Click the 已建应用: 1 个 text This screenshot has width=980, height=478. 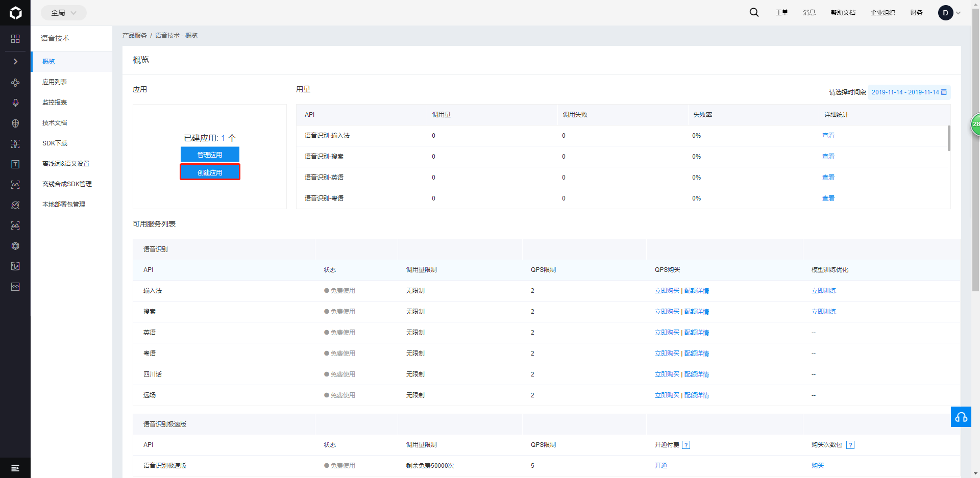[210, 138]
